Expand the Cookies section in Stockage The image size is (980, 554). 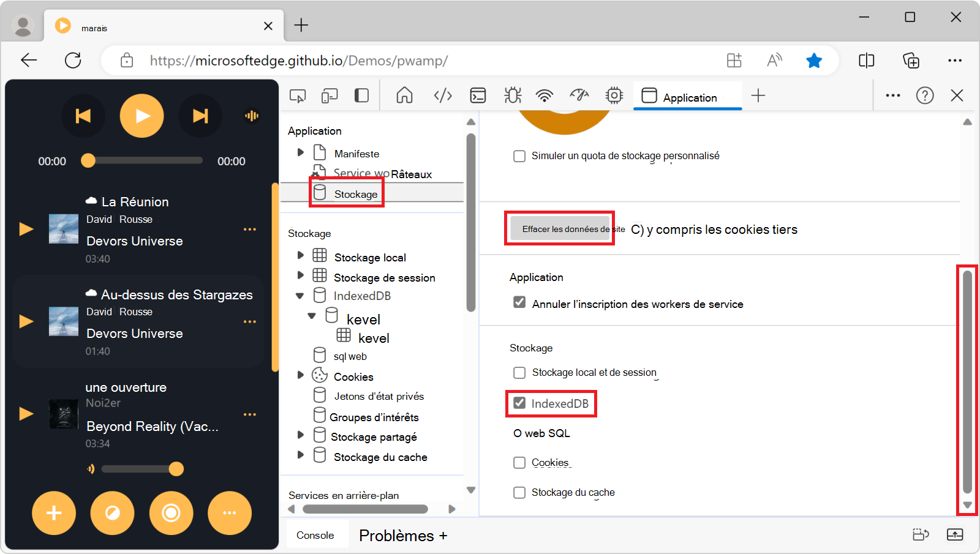pos(300,374)
